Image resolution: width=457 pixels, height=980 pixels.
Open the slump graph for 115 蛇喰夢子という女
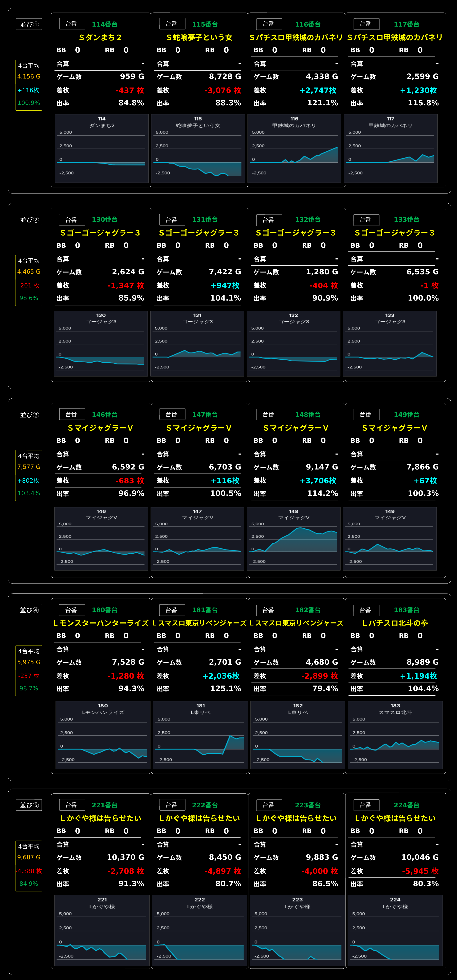(198, 148)
